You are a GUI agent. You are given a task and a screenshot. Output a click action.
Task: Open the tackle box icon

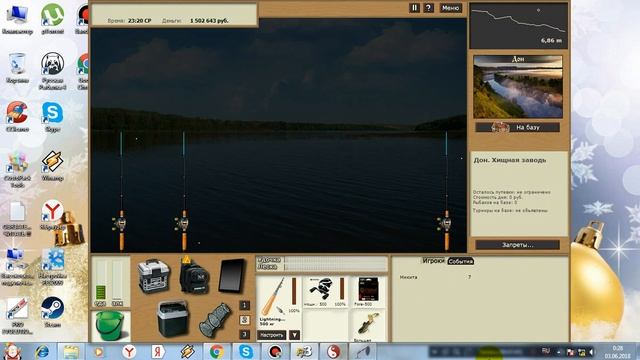154,276
